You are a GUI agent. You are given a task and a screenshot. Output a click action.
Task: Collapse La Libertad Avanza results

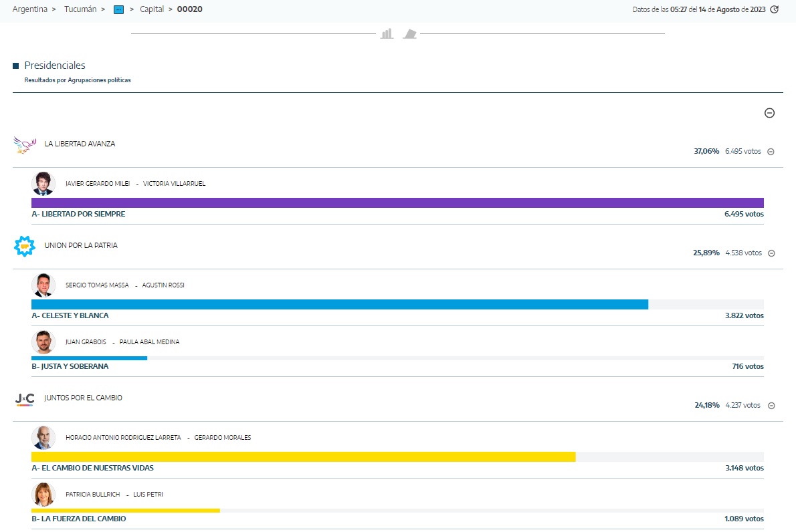point(771,152)
